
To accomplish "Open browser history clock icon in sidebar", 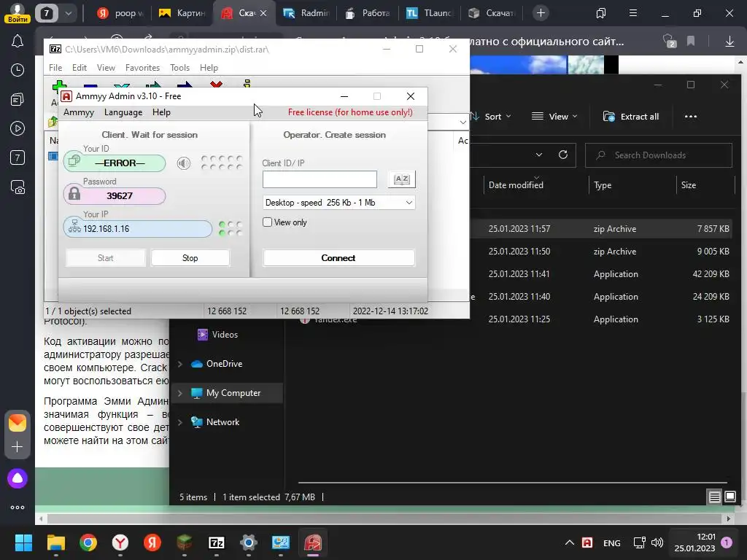I will 18,71.
